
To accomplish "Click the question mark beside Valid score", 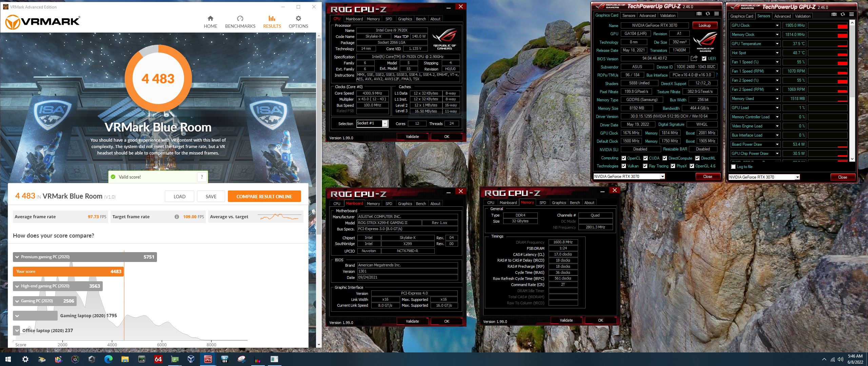I will [202, 177].
